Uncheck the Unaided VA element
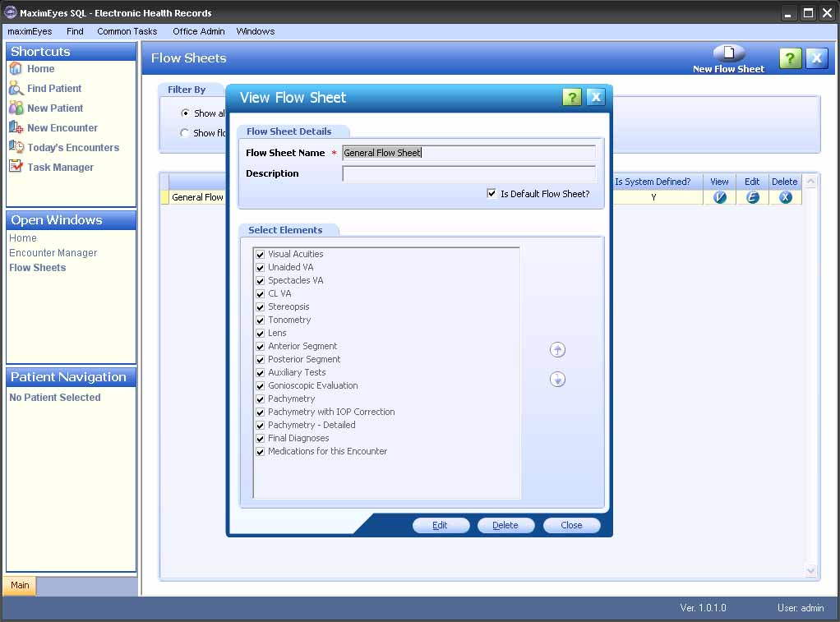This screenshot has width=840, height=622. [x=261, y=267]
